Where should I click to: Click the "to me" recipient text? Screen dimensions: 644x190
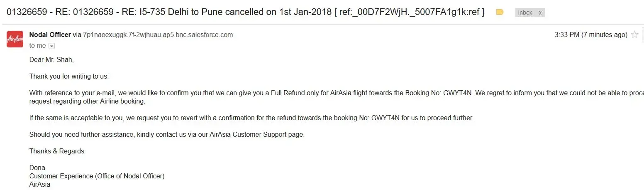click(x=37, y=46)
